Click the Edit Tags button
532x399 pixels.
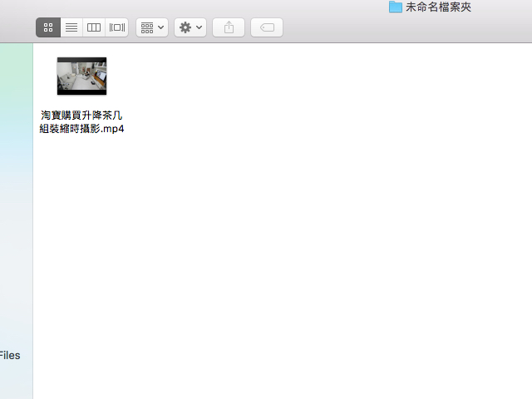[267, 27]
